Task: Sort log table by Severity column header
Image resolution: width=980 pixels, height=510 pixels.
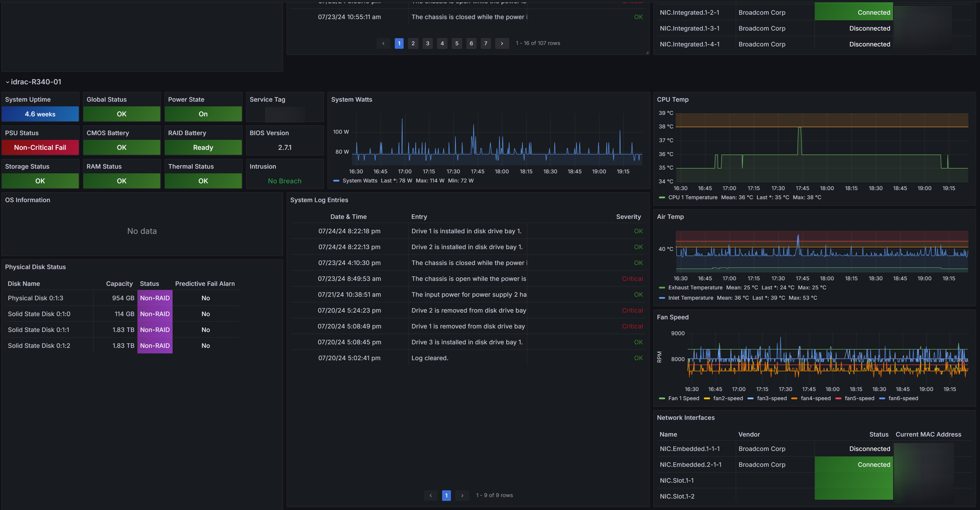Action: click(628, 217)
